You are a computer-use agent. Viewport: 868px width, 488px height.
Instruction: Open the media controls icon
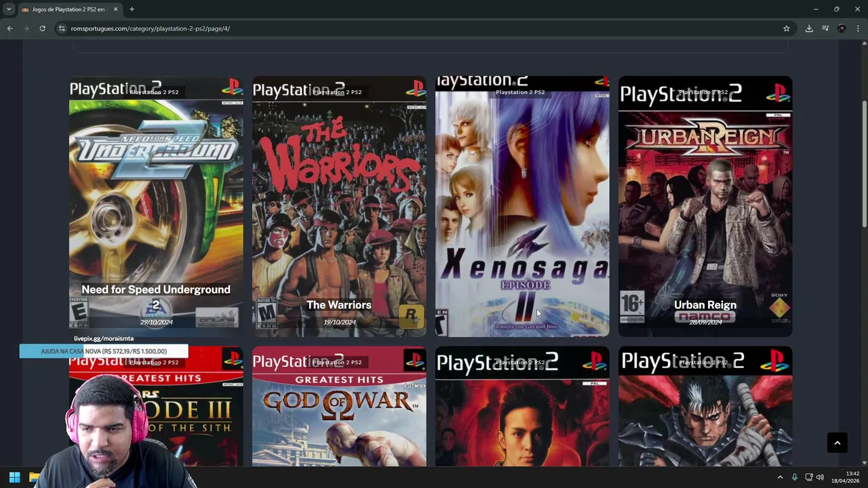point(825,28)
